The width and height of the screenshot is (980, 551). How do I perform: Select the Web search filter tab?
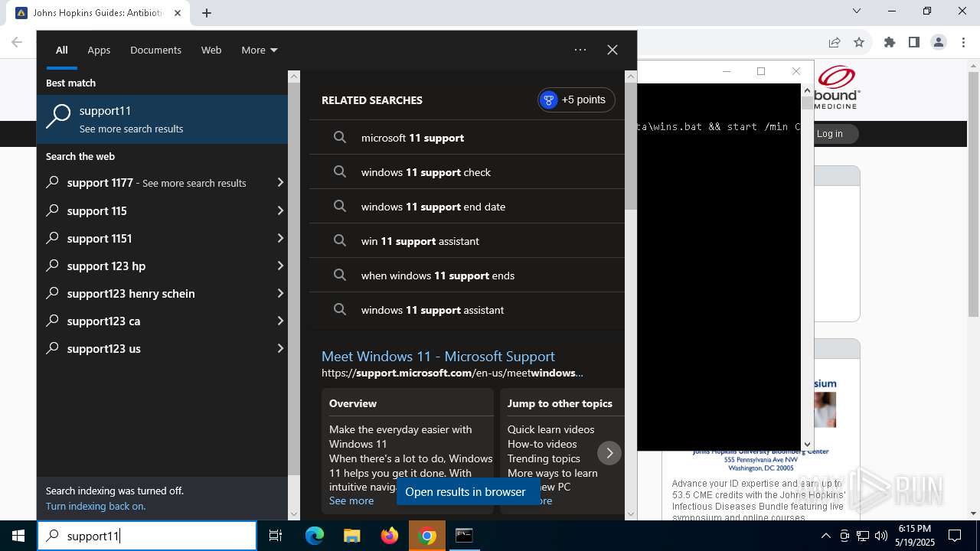coord(211,50)
